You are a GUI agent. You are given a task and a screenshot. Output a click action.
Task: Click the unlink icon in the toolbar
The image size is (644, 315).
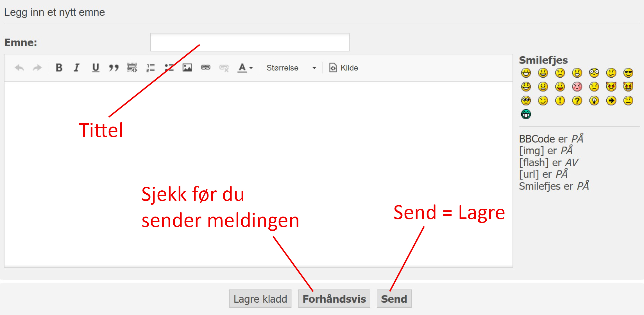[x=224, y=68]
